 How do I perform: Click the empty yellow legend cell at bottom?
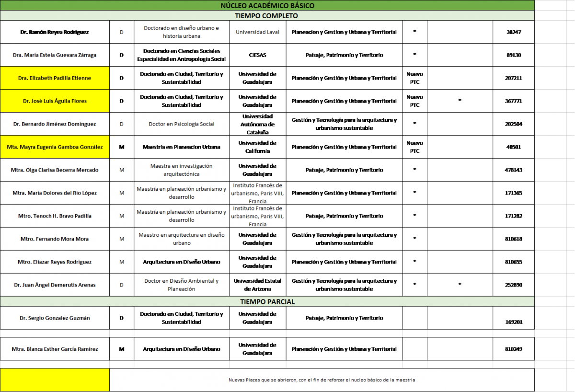[x=55, y=380]
